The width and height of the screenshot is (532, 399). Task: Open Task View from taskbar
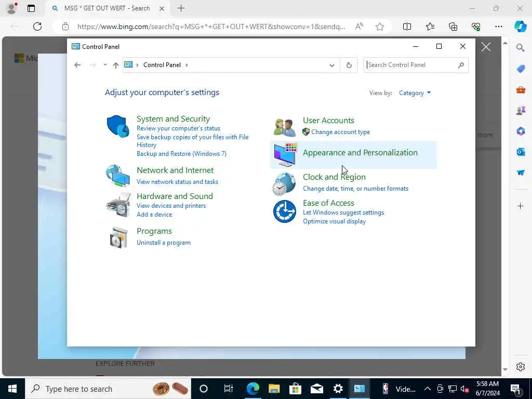pos(229,389)
